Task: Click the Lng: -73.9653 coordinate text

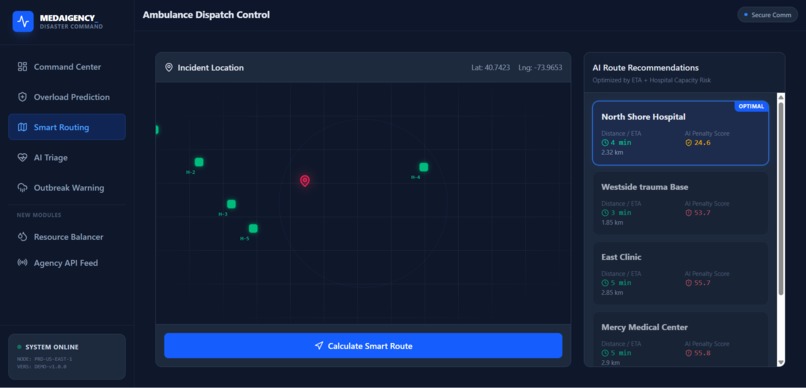Action: click(x=540, y=67)
